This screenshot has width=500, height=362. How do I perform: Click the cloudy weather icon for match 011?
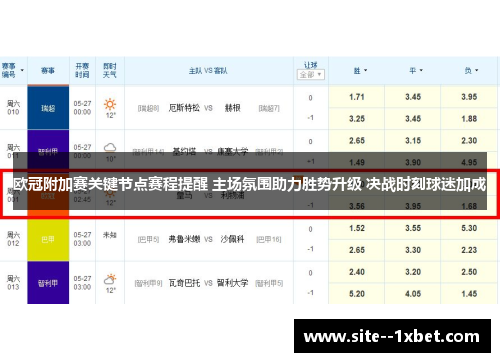coord(110,147)
